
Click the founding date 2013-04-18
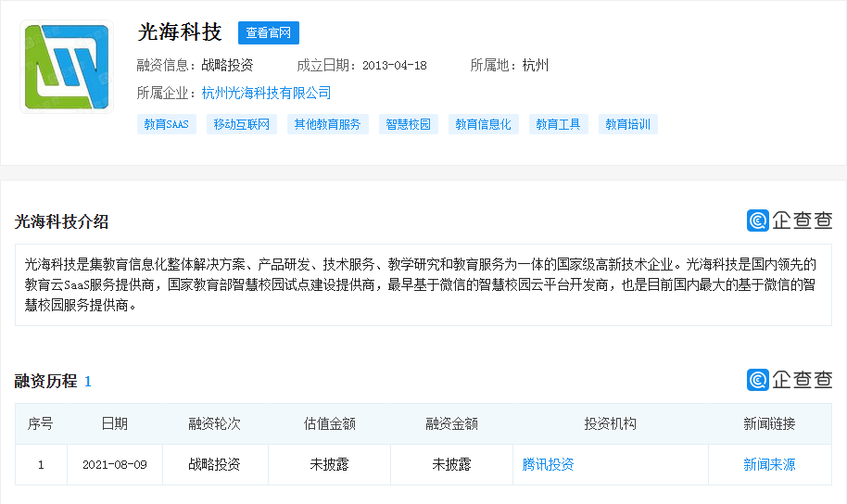pos(395,66)
